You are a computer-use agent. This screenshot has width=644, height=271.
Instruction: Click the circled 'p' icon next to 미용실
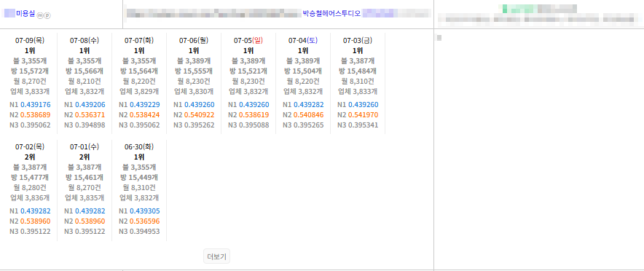click(x=47, y=15)
